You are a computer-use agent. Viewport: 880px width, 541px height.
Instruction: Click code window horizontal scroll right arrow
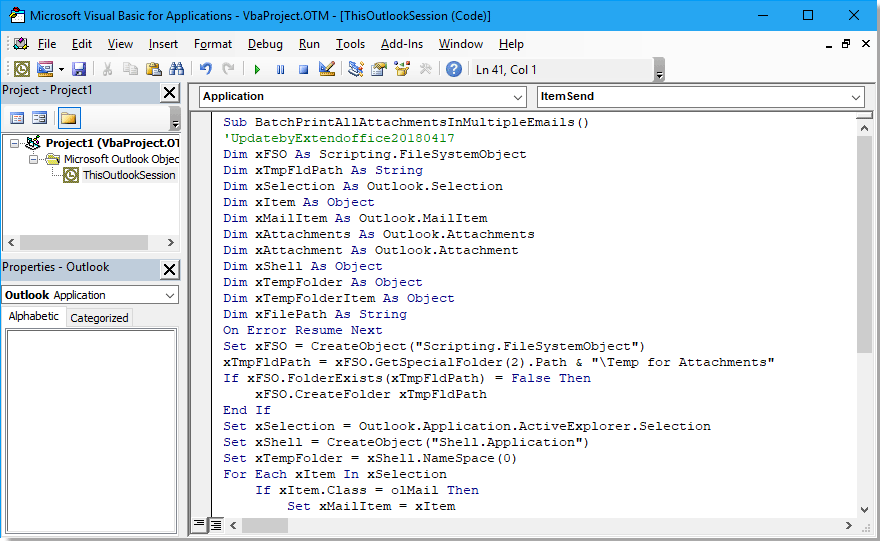point(849,525)
